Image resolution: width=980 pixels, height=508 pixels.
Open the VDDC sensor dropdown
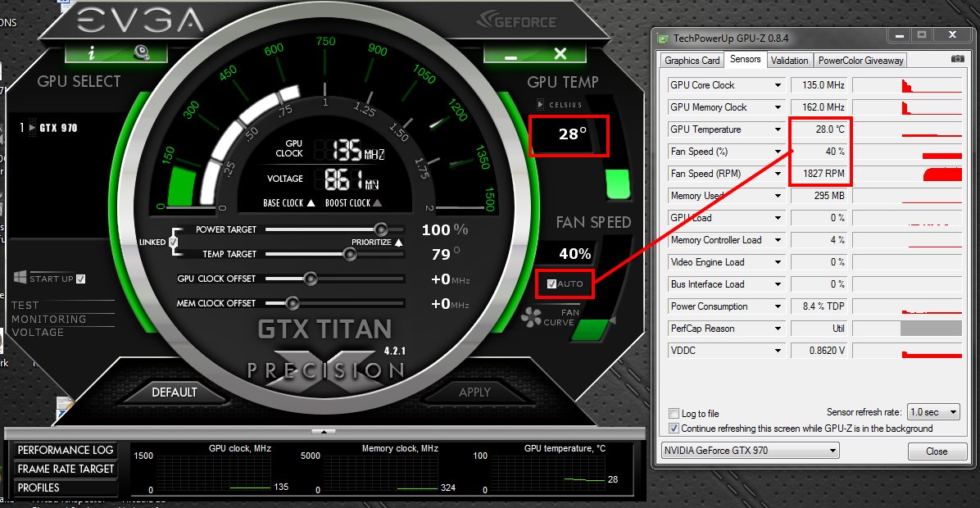(x=778, y=351)
